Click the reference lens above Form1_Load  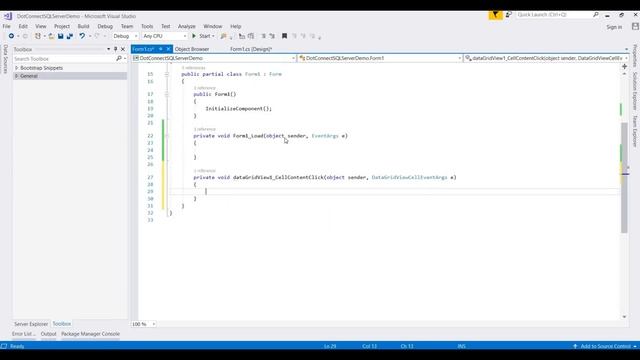point(204,129)
